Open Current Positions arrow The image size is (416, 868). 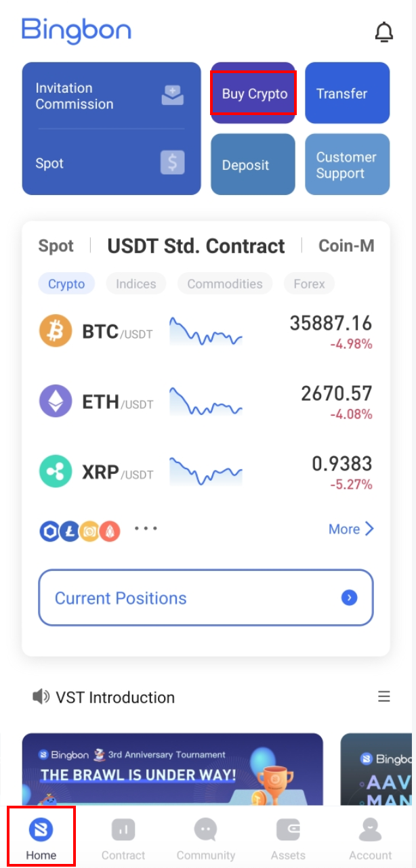pos(349,597)
